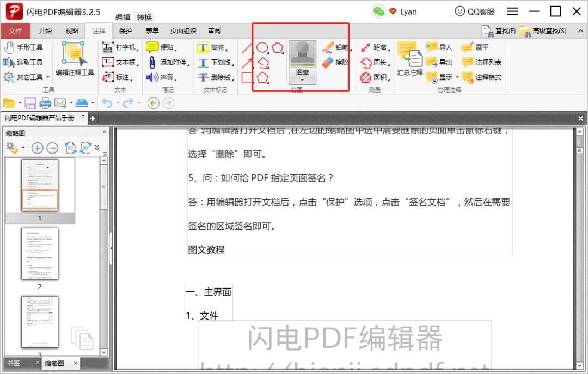This screenshot has width=588, height=374.
Task: Zoom in thumbnails with the plus icon
Action: [37, 148]
